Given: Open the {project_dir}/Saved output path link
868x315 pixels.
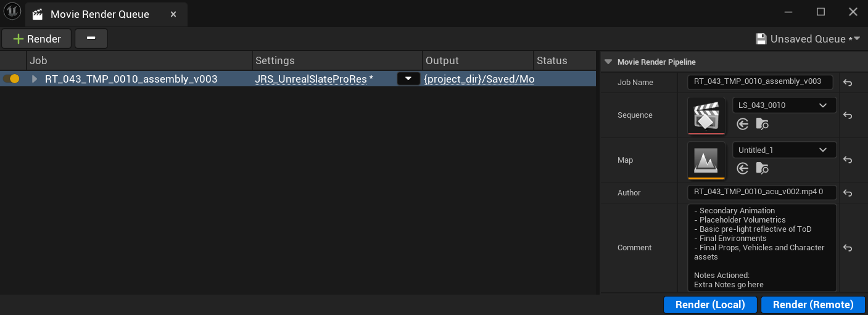Looking at the screenshot, I should [479, 79].
